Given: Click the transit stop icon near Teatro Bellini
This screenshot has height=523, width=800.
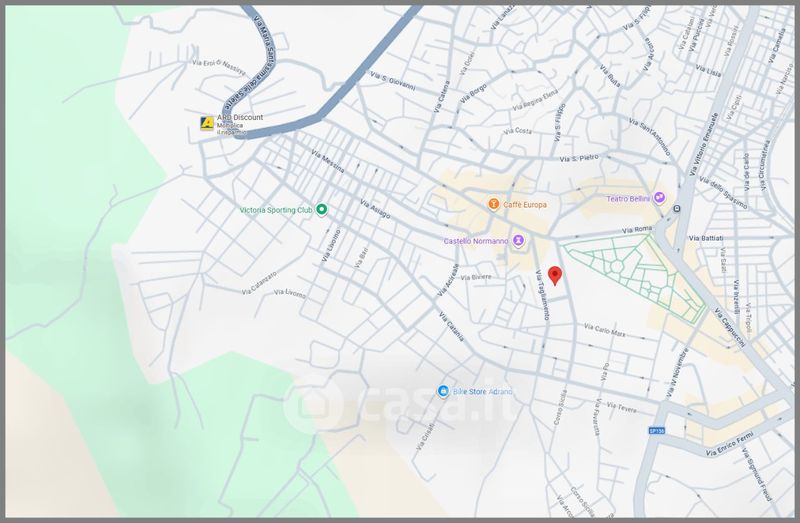Looking at the screenshot, I should click(x=677, y=209).
